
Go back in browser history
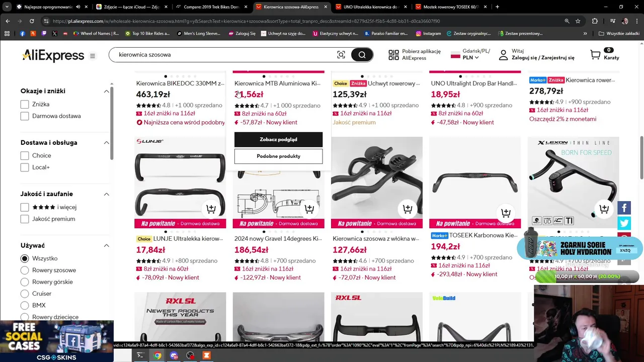tap(8, 21)
